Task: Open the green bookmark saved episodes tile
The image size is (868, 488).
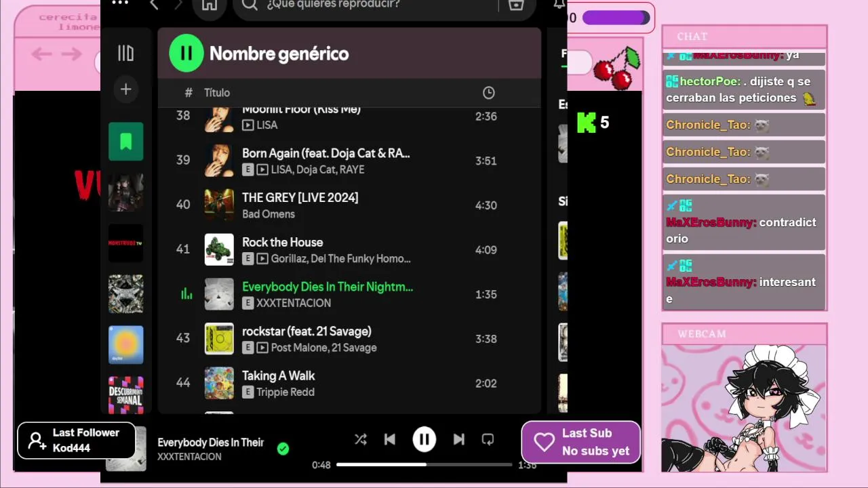Action: coord(125,141)
